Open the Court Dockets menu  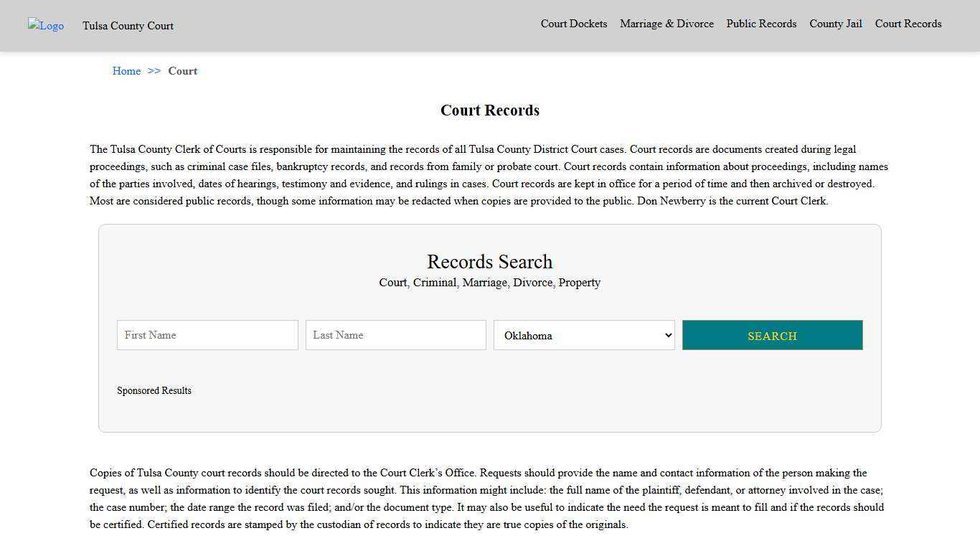click(x=573, y=24)
